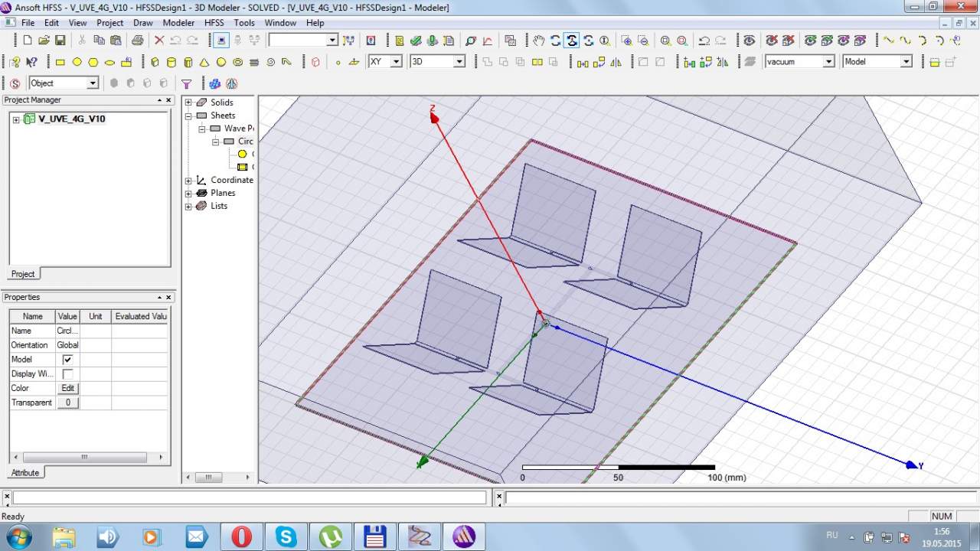Click the Transparent value 0 button
This screenshot has width=980, height=551.
pos(67,403)
